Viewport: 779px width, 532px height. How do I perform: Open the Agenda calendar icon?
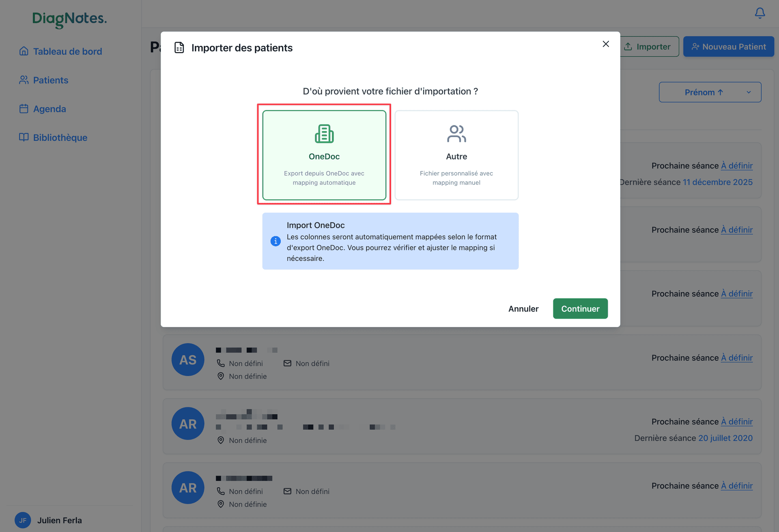point(24,109)
